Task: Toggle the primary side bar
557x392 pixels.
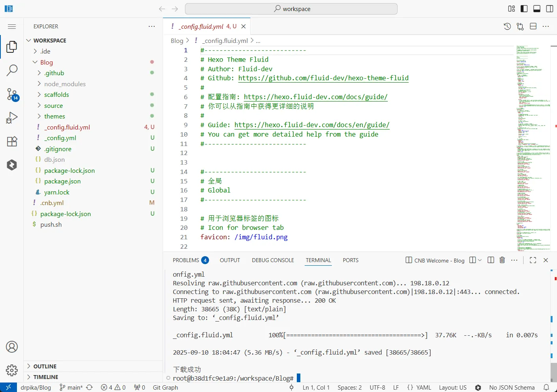Action: pos(524,9)
